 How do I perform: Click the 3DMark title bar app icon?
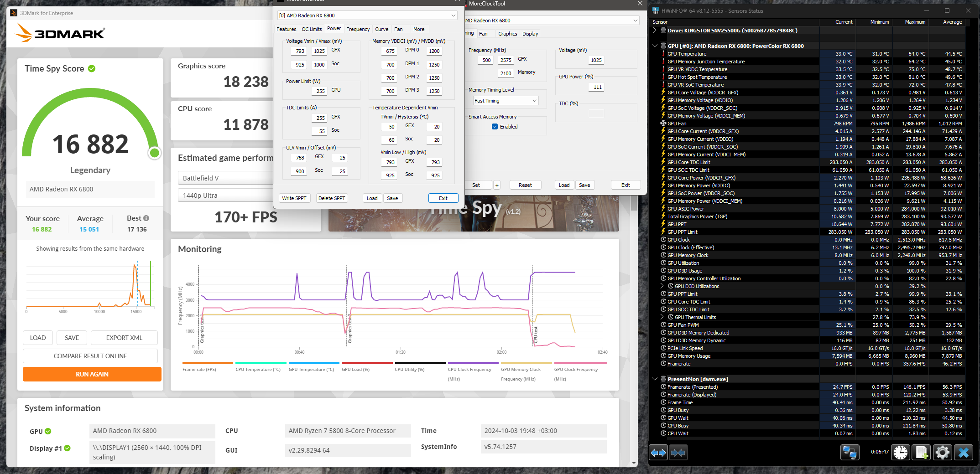(14, 13)
